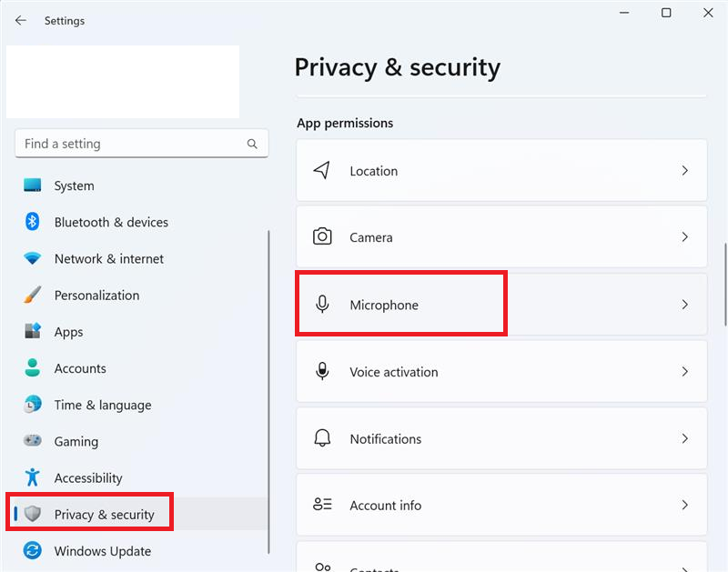Click the Voice activation microphone icon

click(322, 372)
